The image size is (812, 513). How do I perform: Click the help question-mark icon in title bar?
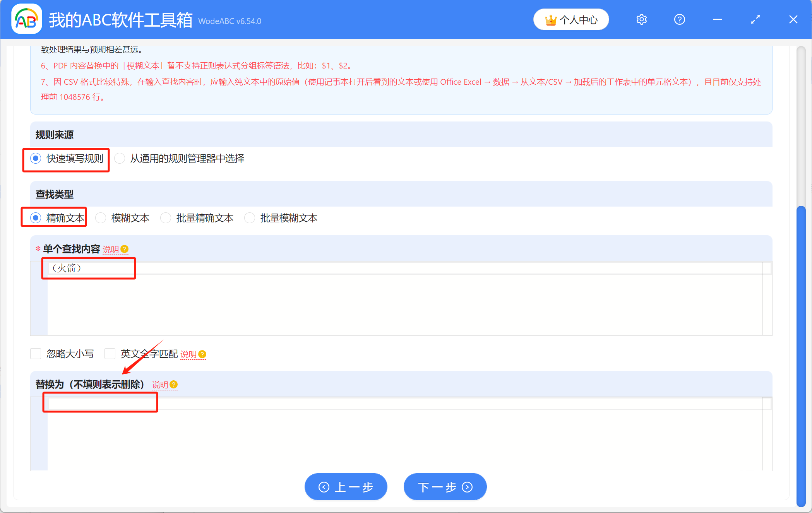click(x=679, y=19)
